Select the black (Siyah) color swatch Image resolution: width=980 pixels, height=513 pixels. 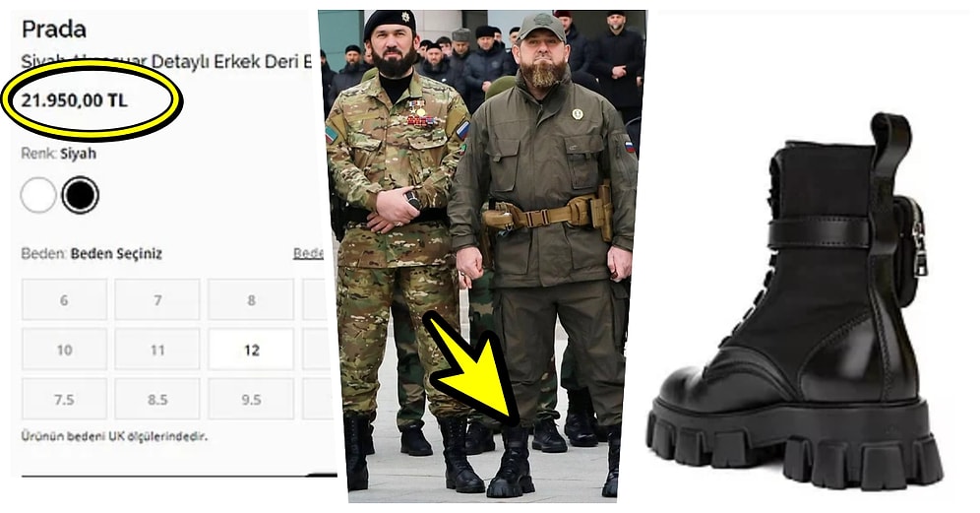(80, 195)
